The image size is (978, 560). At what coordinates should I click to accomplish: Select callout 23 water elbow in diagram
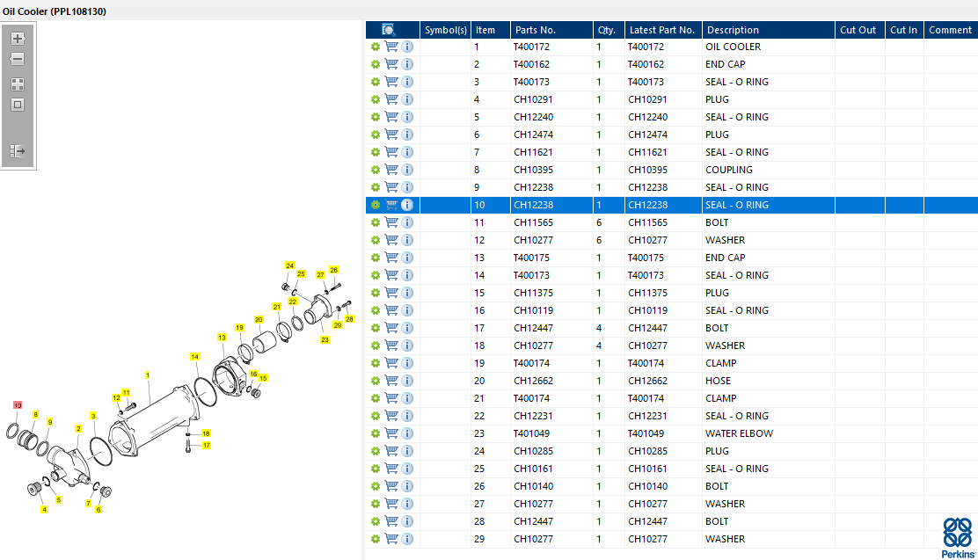[325, 340]
